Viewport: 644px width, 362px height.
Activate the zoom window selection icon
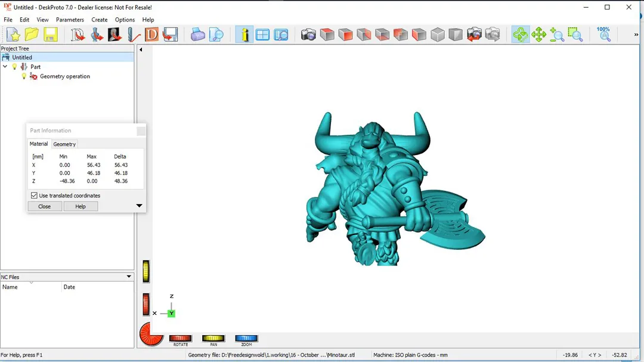(575, 35)
